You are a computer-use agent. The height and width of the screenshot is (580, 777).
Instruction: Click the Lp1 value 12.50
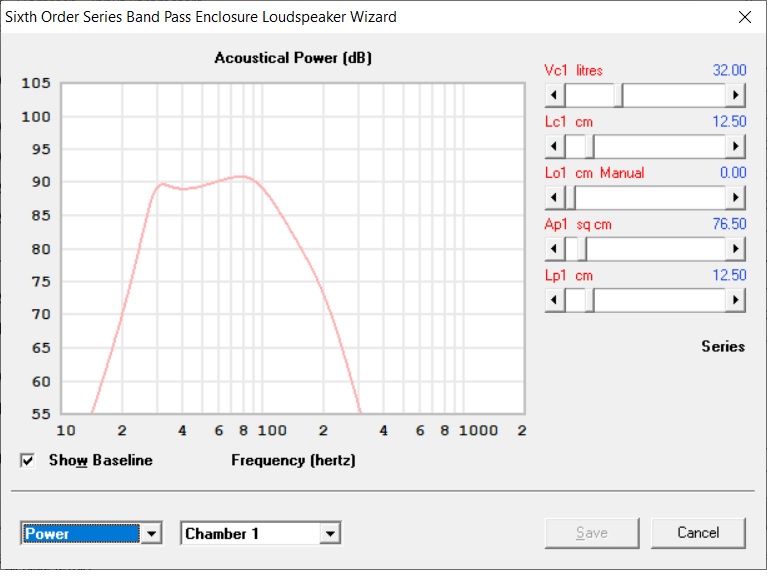[729, 275]
